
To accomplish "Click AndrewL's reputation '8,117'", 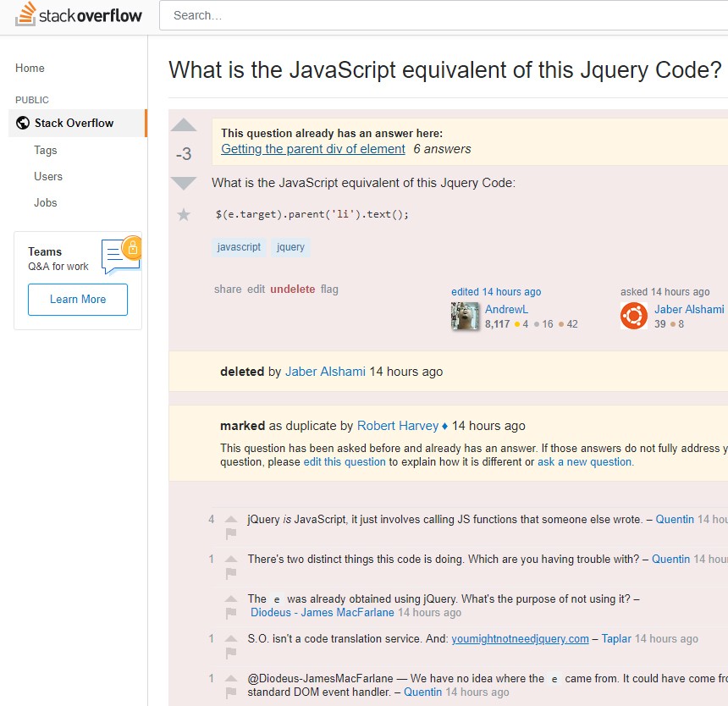I will 497,324.
